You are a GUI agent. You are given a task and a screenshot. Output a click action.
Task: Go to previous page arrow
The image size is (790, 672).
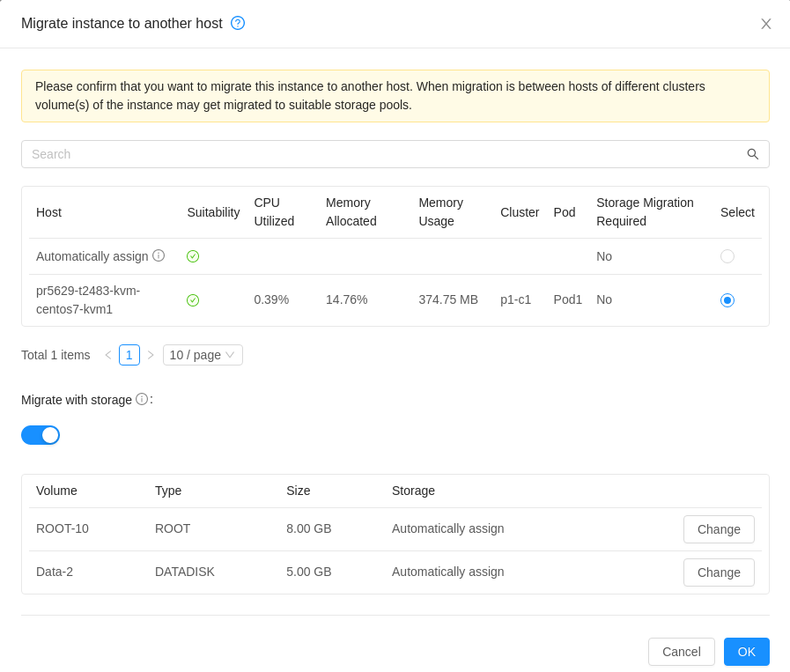[107, 355]
